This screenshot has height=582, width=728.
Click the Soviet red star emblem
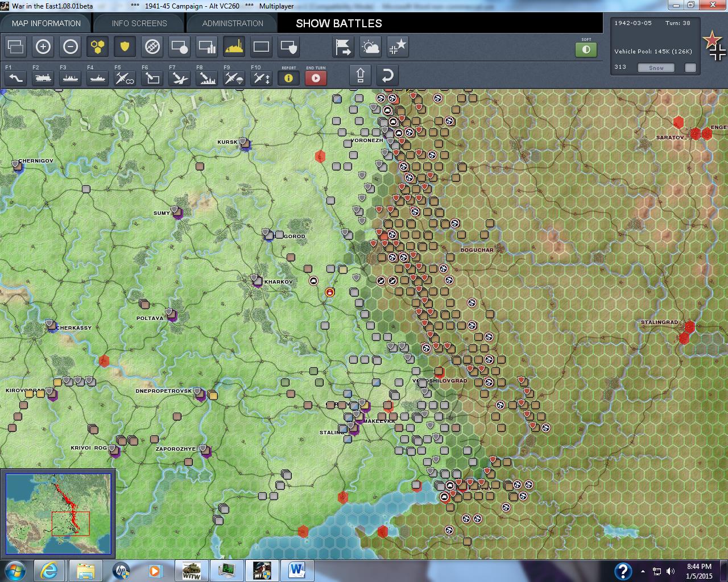pos(711,40)
